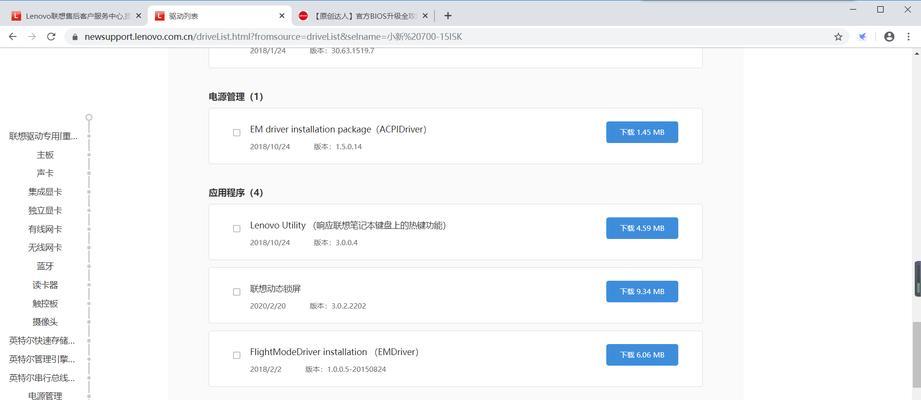This screenshot has width=921, height=400.
Task: Jump to 联想驱动专用 section in sidebar
Action: coord(43,136)
